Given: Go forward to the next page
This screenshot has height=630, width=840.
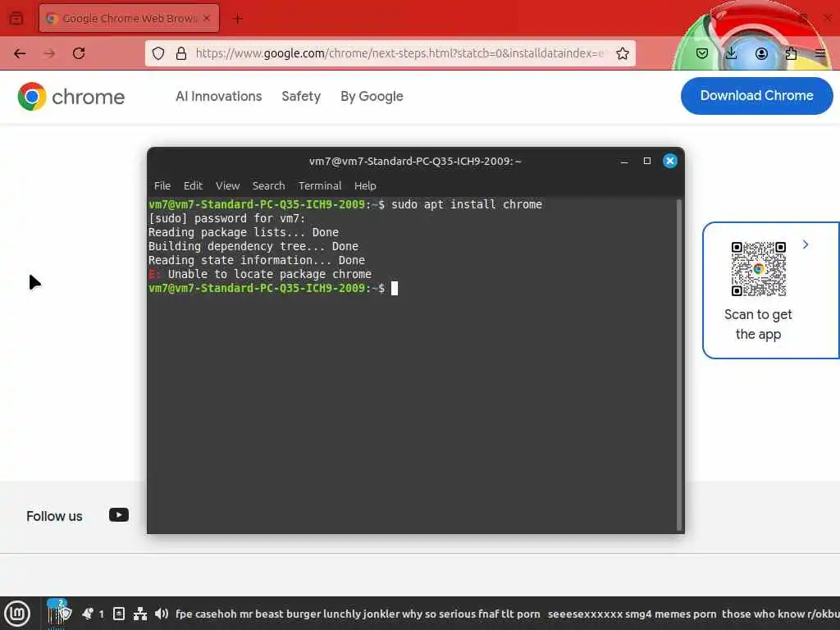Looking at the screenshot, I should pos(49,53).
